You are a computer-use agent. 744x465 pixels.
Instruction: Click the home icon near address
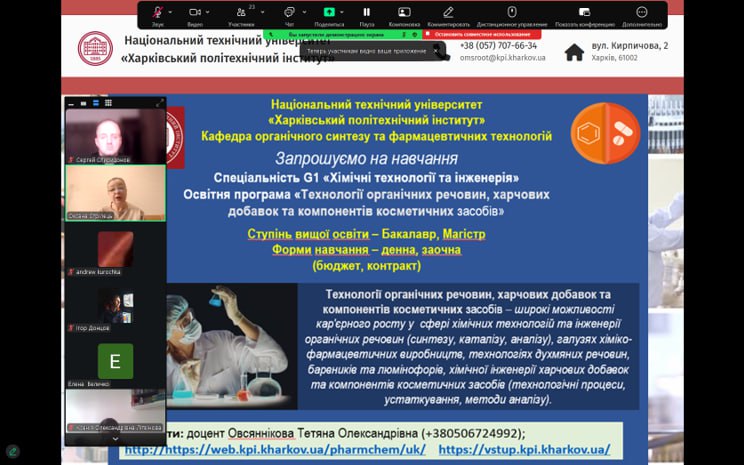pyautogui.click(x=574, y=52)
